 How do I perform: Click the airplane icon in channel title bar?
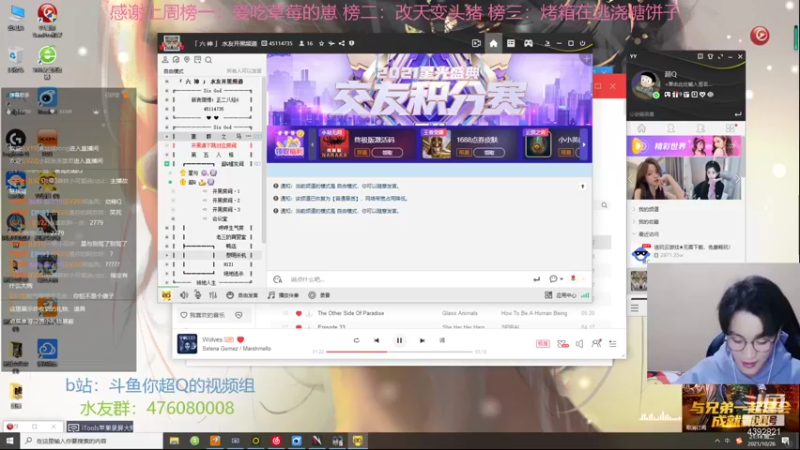(331, 43)
